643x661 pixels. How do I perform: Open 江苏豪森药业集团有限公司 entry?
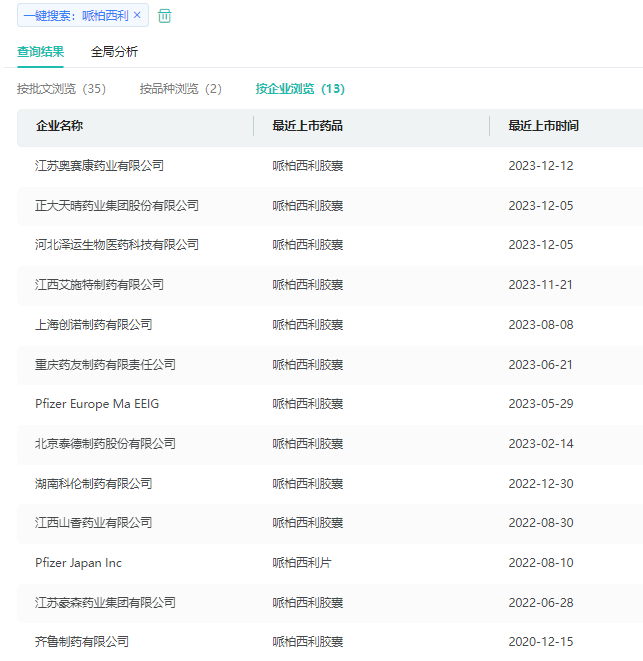point(105,603)
